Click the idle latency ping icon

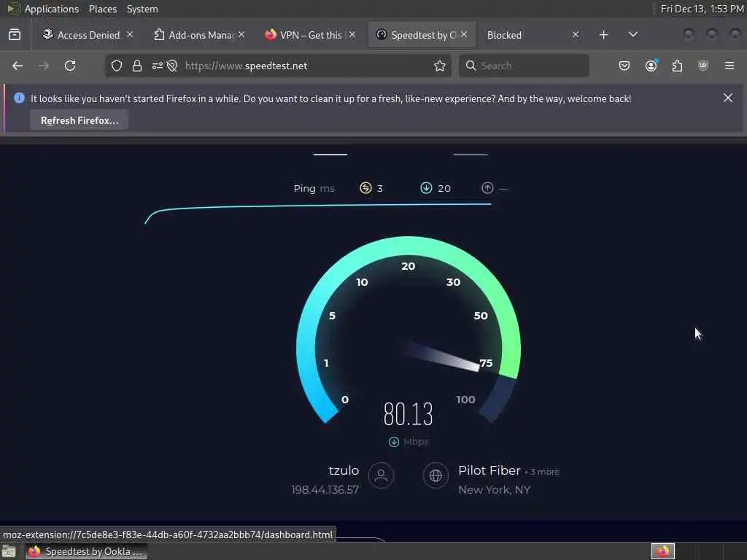tap(365, 188)
